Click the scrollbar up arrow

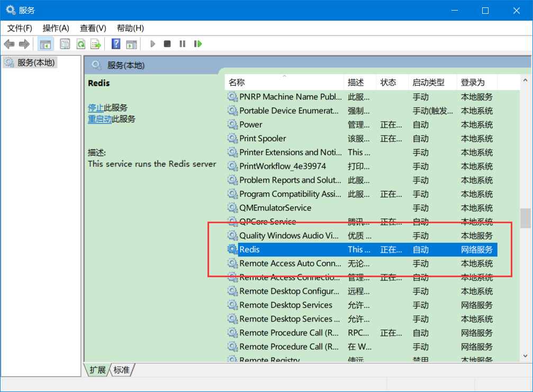click(x=525, y=80)
